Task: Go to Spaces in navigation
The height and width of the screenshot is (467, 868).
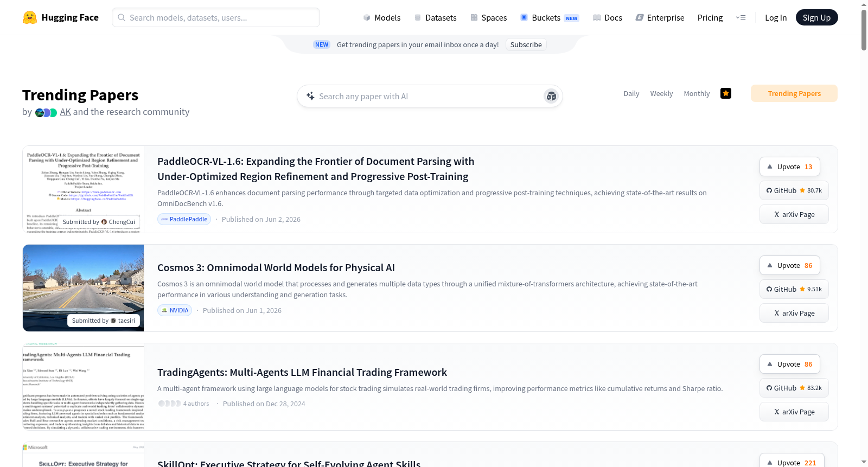Action: [x=488, y=17]
